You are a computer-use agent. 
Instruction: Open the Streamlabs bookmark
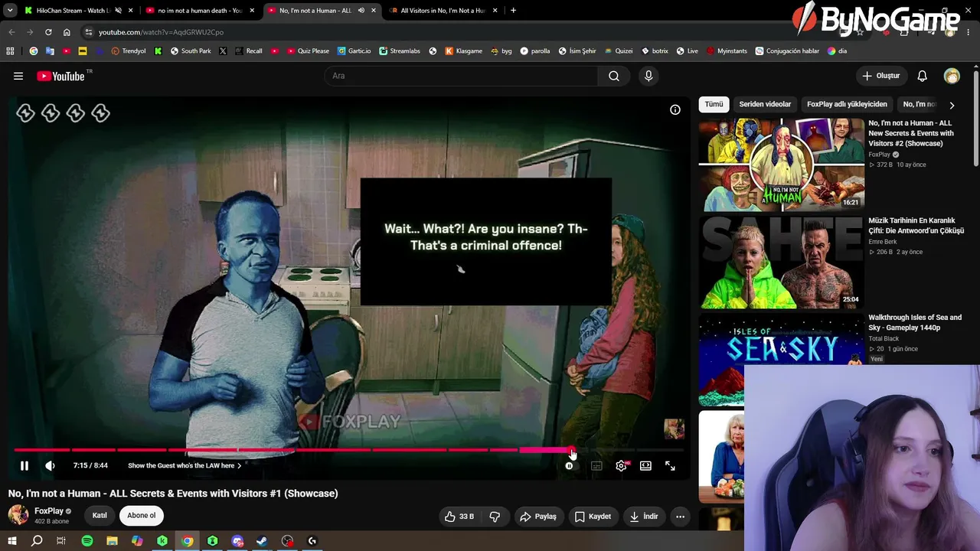(x=400, y=51)
